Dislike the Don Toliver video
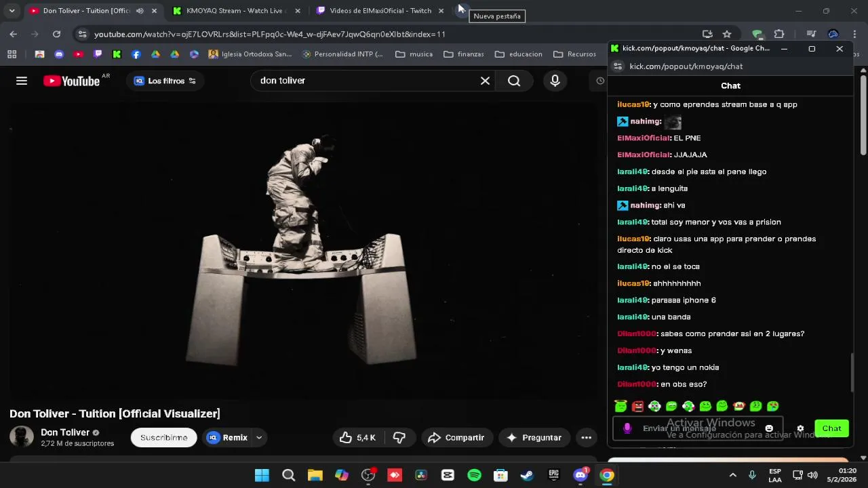Screen dimensions: 868x488 pos(399,438)
